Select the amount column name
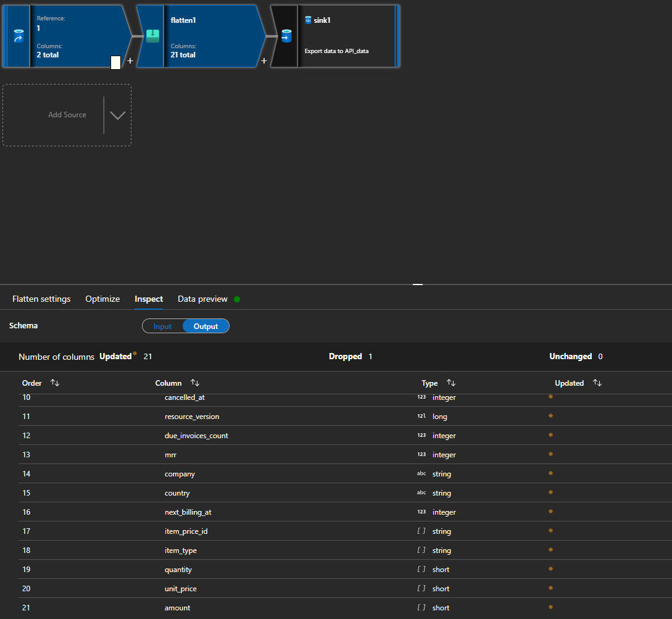This screenshot has width=672, height=619. coord(178,608)
